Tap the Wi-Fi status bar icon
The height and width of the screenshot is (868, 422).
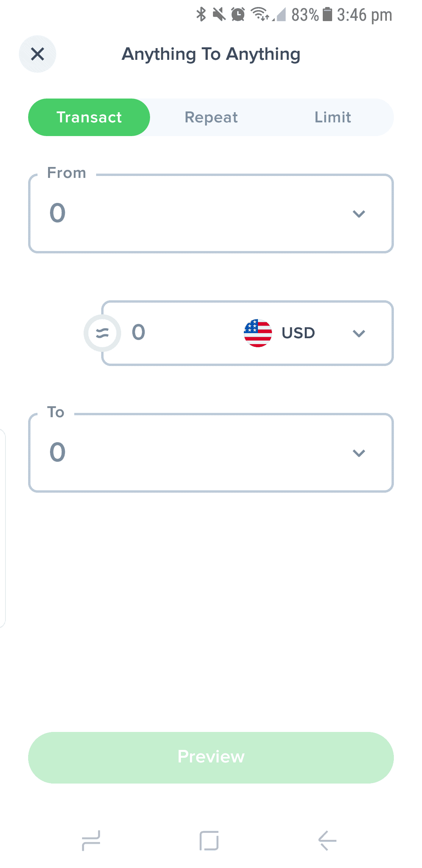259,14
